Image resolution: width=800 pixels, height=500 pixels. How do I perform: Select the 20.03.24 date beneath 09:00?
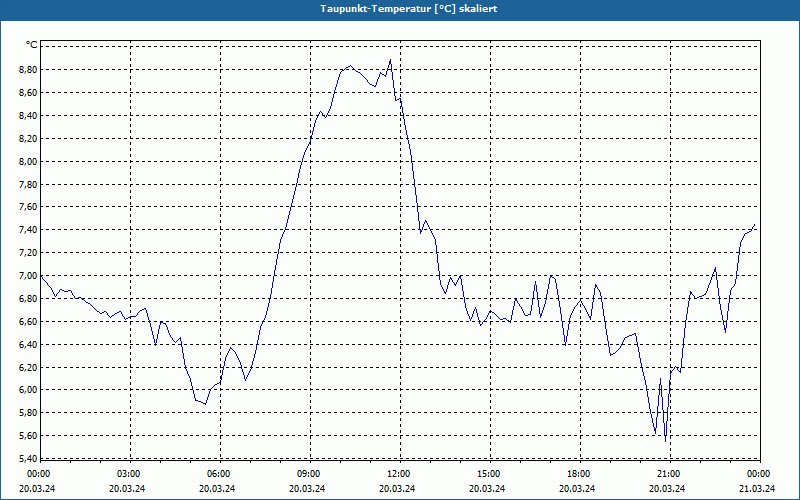307,488
